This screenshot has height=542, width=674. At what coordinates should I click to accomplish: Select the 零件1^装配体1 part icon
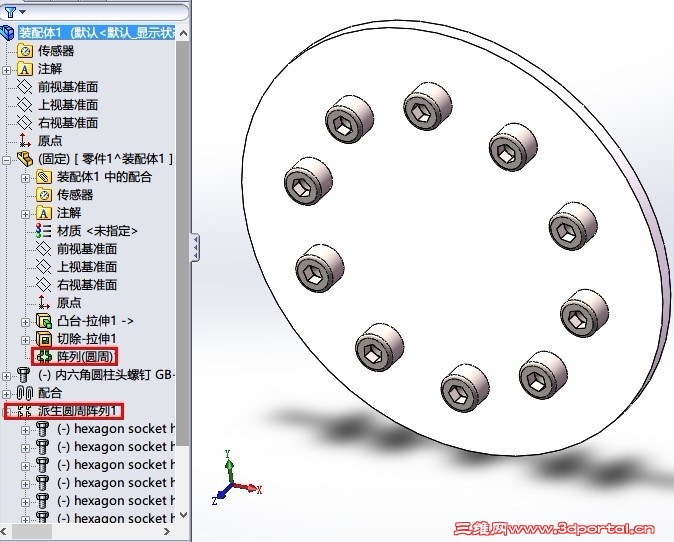pyautogui.click(x=25, y=159)
